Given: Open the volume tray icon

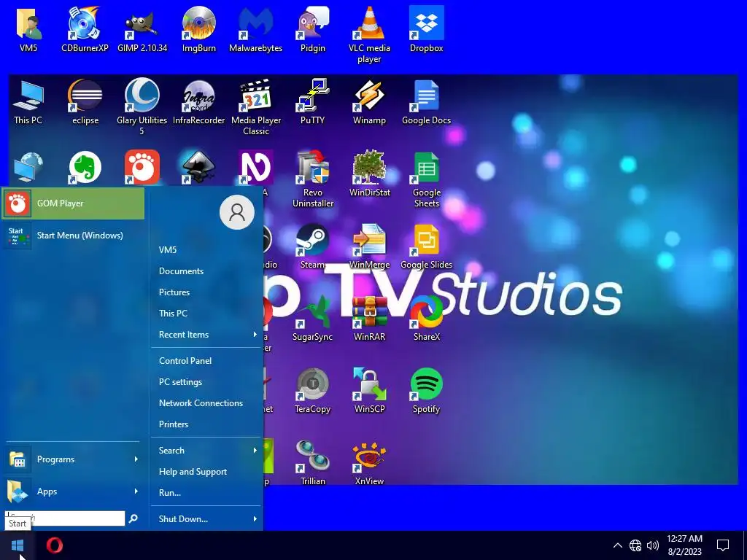Looking at the screenshot, I should (x=653, y=545).
